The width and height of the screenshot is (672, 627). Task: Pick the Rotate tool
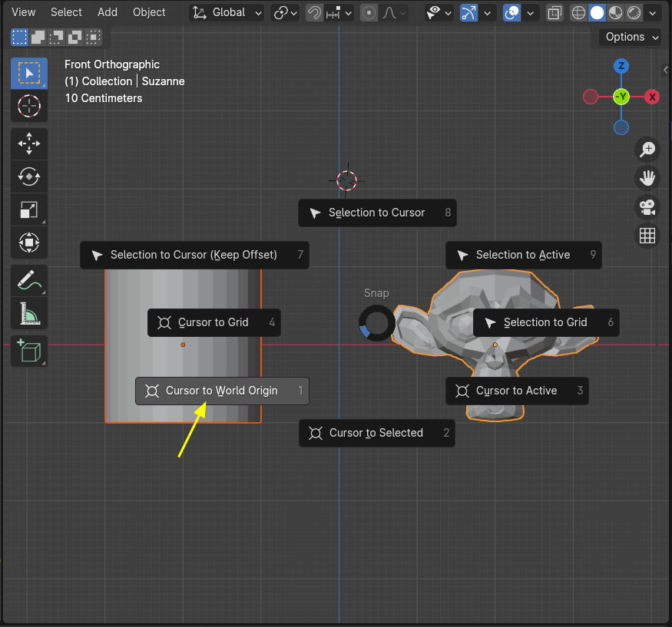(29, 177)
